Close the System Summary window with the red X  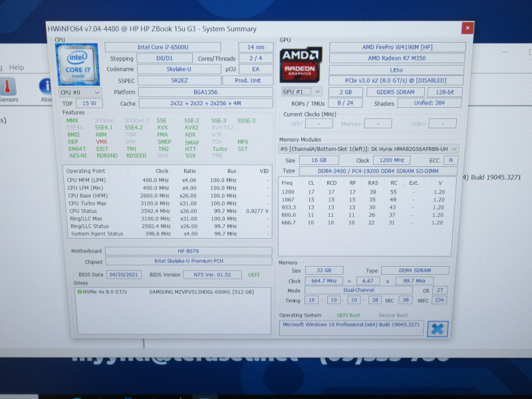click(467, 28)
